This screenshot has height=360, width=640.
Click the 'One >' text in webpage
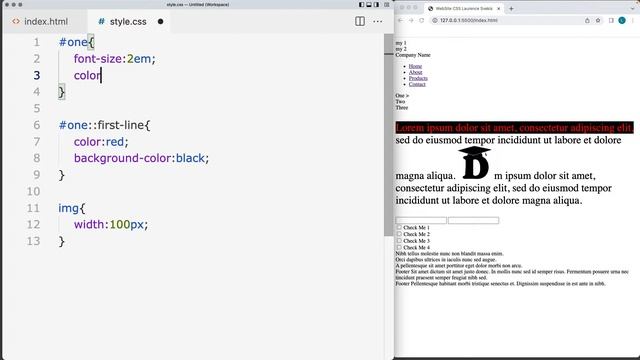pyautogui.click(x=402, y=96)
